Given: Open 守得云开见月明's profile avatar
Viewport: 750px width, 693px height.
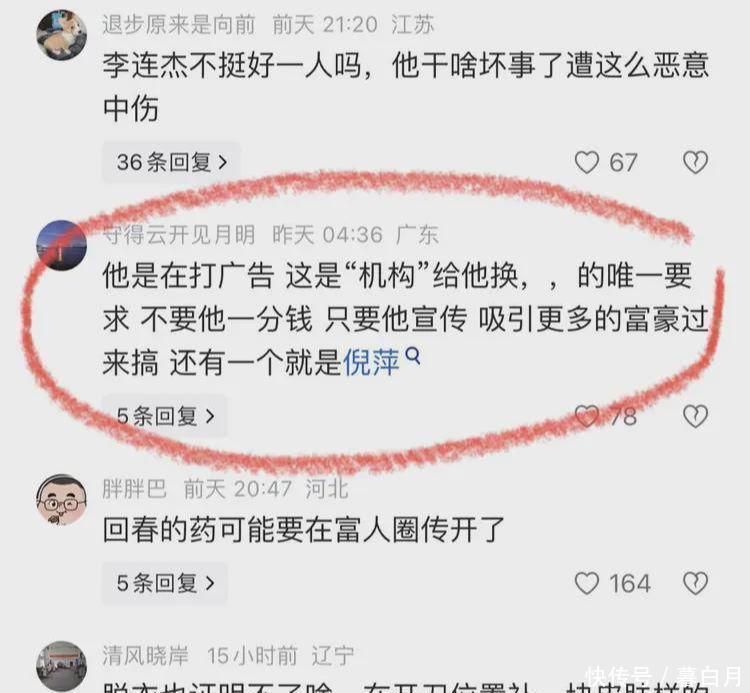Looking at the screenshot, I should pos(62,245).
